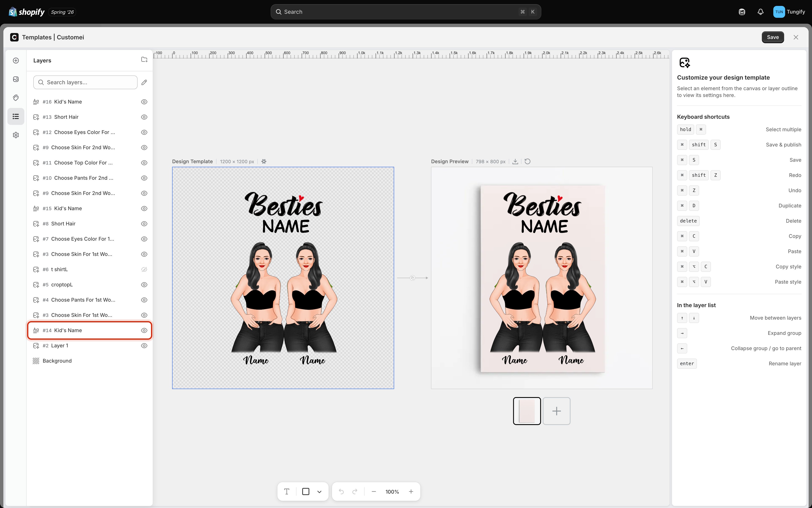Click the Shopify Search field
The width and height of the screenshot is (812, 508).
(406, 12)
